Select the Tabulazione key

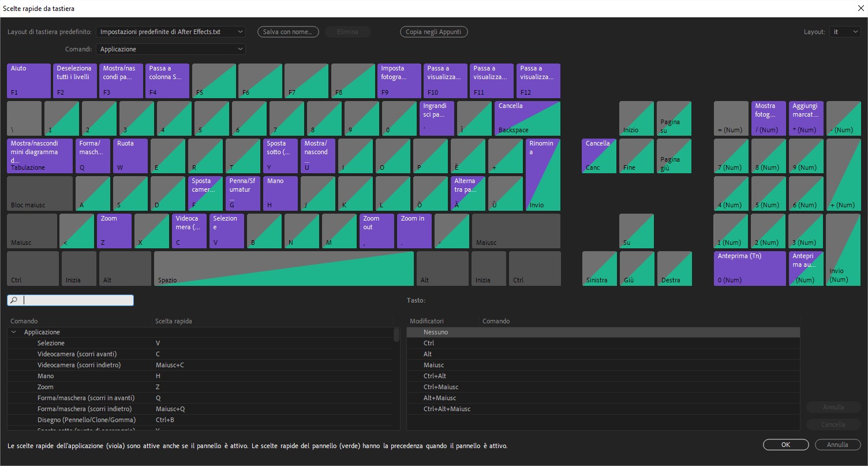click(40, 156)
